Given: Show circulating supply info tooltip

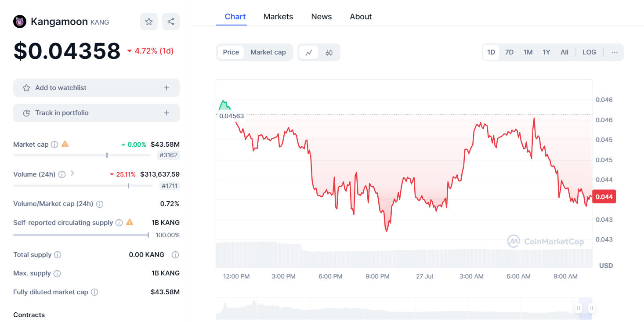Looking at the screenshot, I should click(119, 223).
